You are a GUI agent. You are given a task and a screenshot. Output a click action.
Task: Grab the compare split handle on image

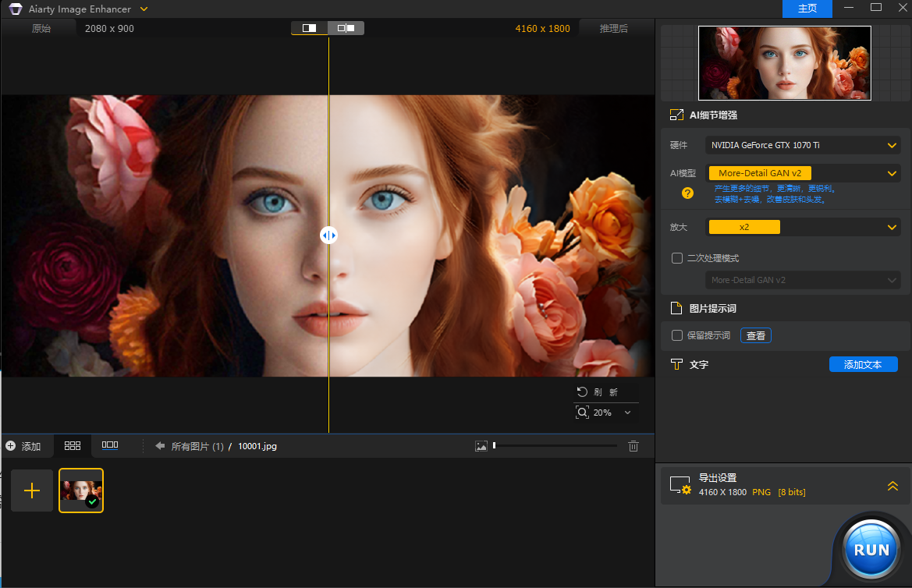click(328, 236)
